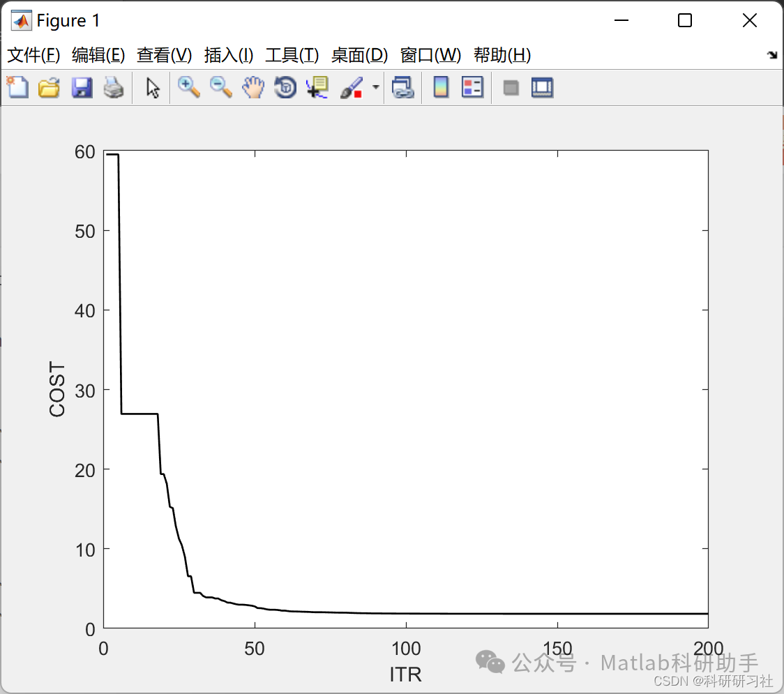The image size is (784, 694).
Task: Open a file with the folder icon
Action: (49, 87)
